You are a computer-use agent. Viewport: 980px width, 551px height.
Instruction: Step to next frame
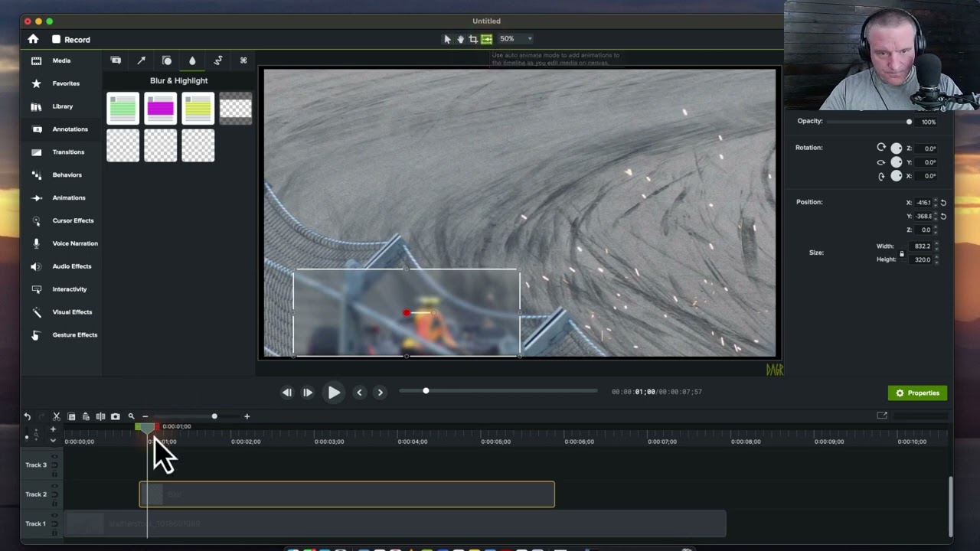pyautogui.click(x=307, y=393)
